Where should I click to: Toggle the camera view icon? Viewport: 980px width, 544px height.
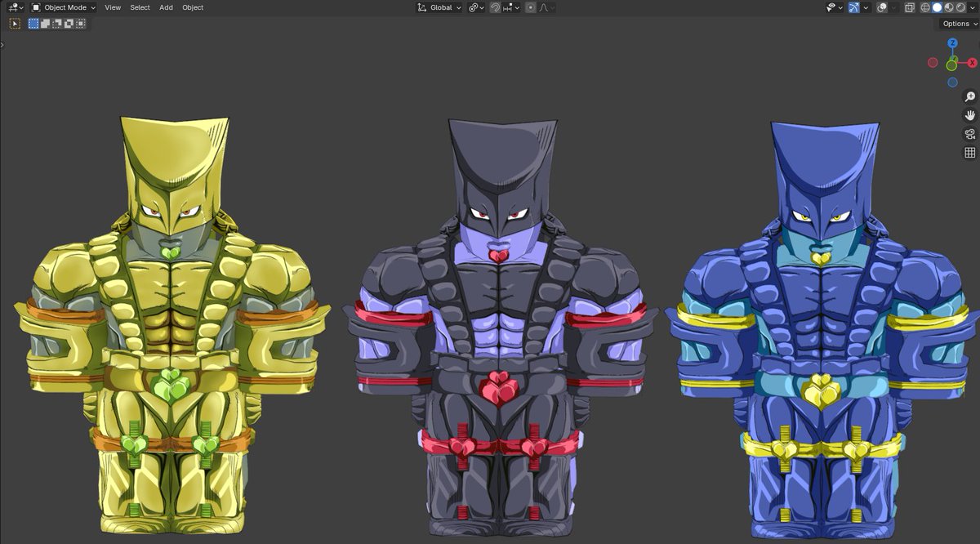click(970, 134)
